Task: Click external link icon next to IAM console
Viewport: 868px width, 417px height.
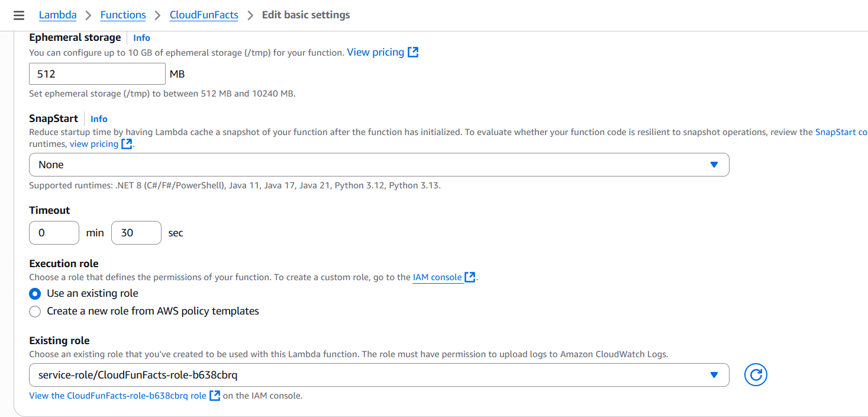Action: click(x=470, y=277)
